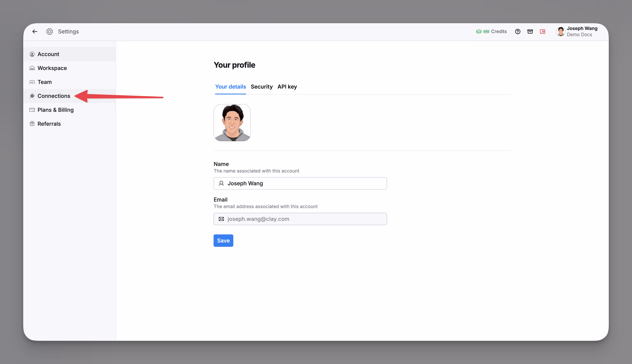Click the Email field label

[220, 199]
